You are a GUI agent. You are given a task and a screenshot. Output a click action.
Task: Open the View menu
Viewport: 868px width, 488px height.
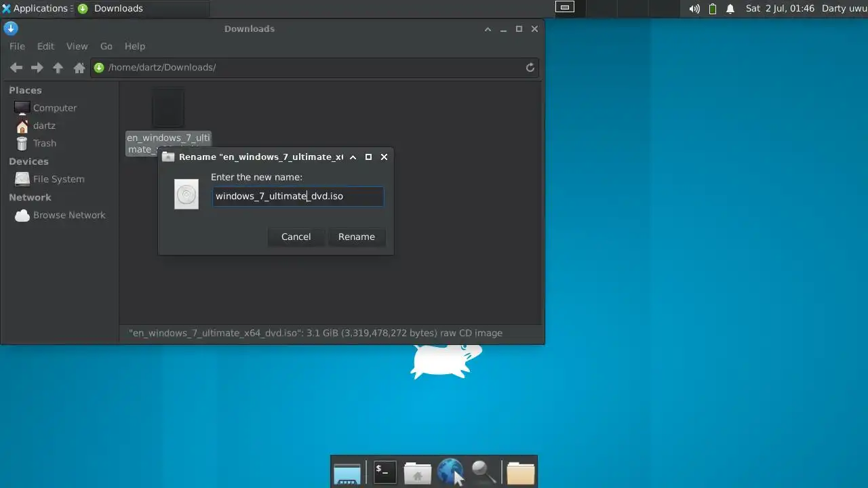click(77, 46)
